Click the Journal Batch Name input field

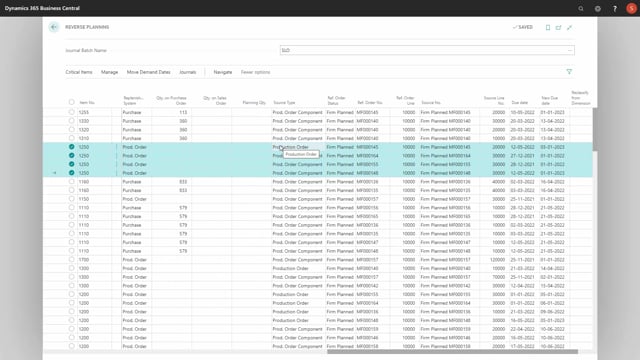(x=427, y=50)
